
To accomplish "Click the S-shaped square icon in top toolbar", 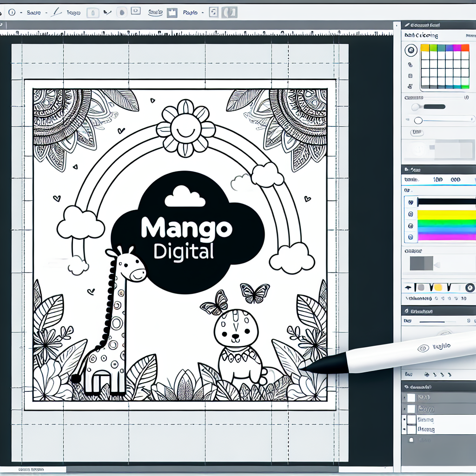I will pos(214,12).
